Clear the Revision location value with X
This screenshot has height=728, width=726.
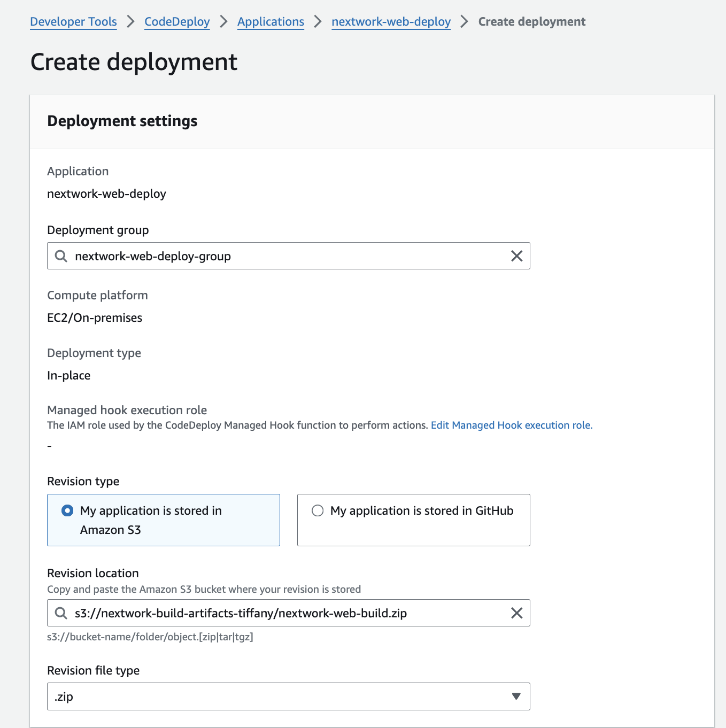click(x=516, y=613)
